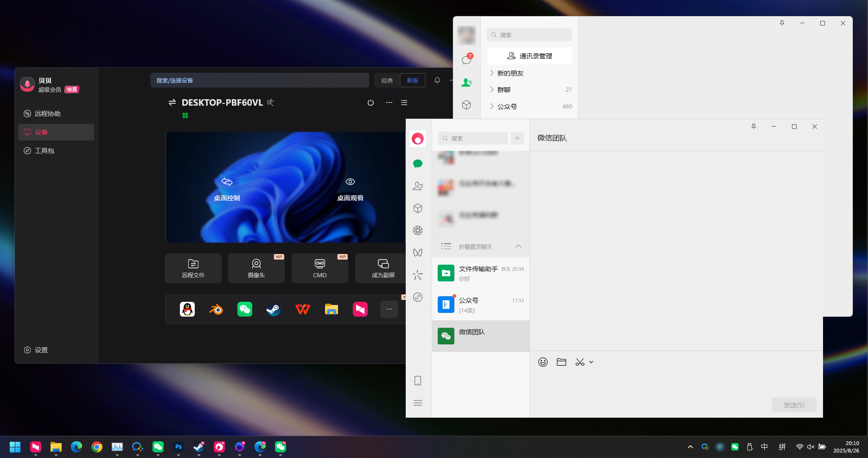Click the phone icon near WeChat sidebar bottom
The image size is (868, 458).
(x=418, y=381)
